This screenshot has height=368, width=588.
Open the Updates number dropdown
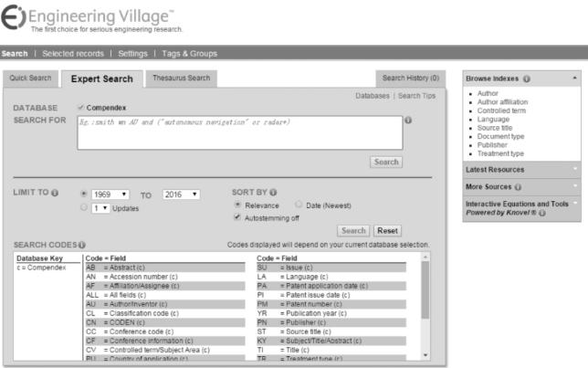100,208
